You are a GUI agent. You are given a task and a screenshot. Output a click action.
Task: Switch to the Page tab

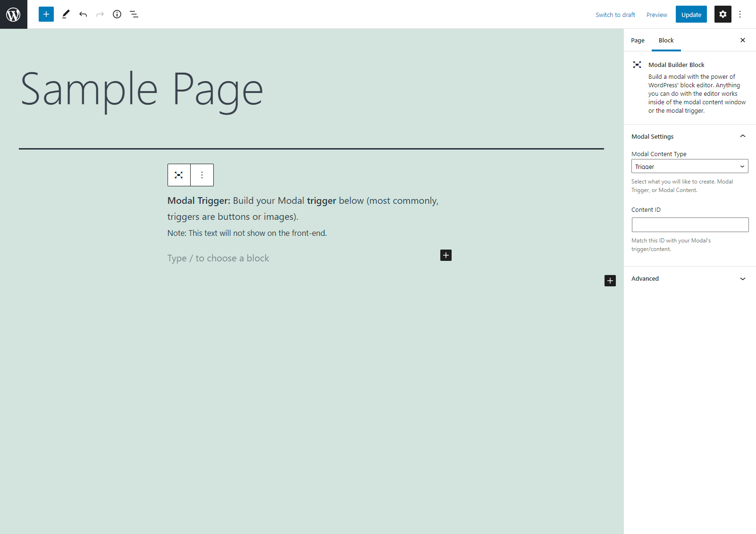point(638,40)
